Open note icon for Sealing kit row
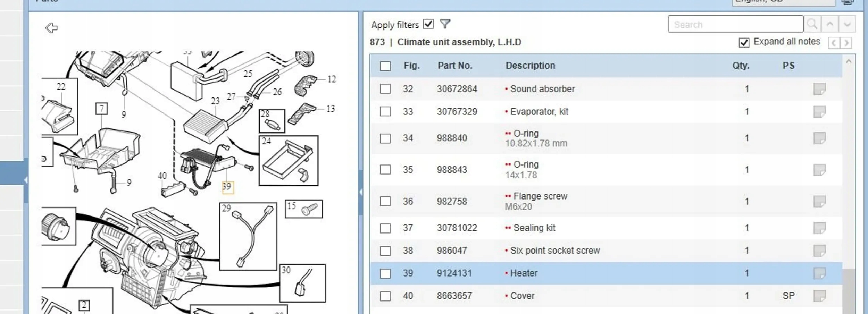Image resolution: width=868 pixels, height=314 pixels. [x=819, y=228]
